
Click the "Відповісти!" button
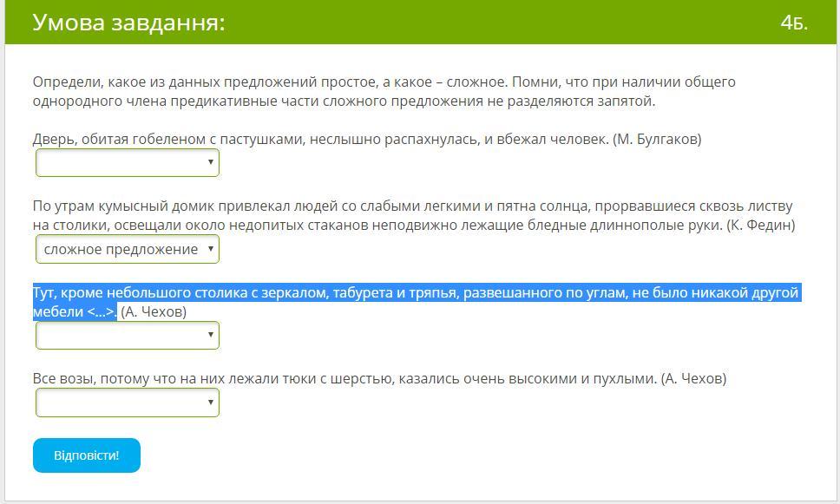tap(87, 455)
